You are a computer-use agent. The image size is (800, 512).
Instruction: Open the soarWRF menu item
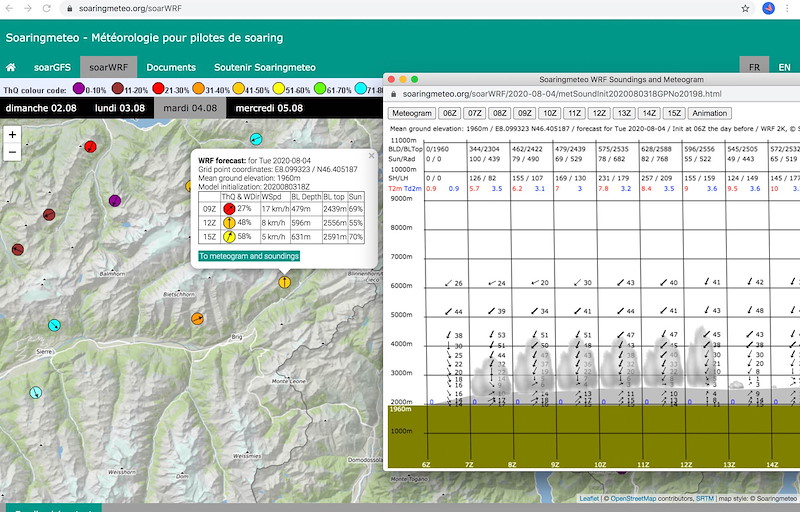click(x=109, y=67)
